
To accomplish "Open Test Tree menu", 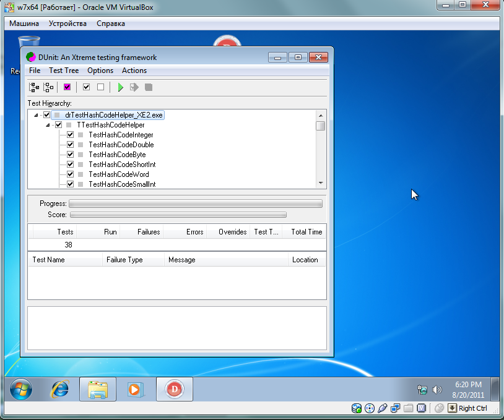I will [64, 71].
